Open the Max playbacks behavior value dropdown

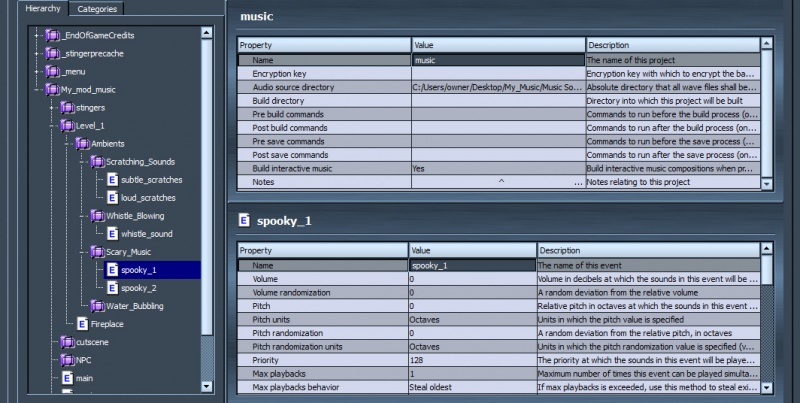point(472,386)
